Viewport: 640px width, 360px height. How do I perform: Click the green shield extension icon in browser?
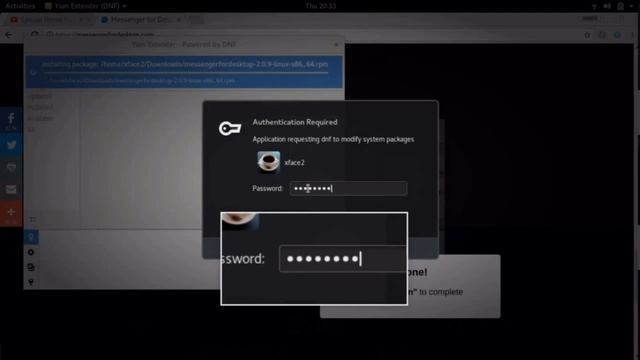[x=617, y=35]
